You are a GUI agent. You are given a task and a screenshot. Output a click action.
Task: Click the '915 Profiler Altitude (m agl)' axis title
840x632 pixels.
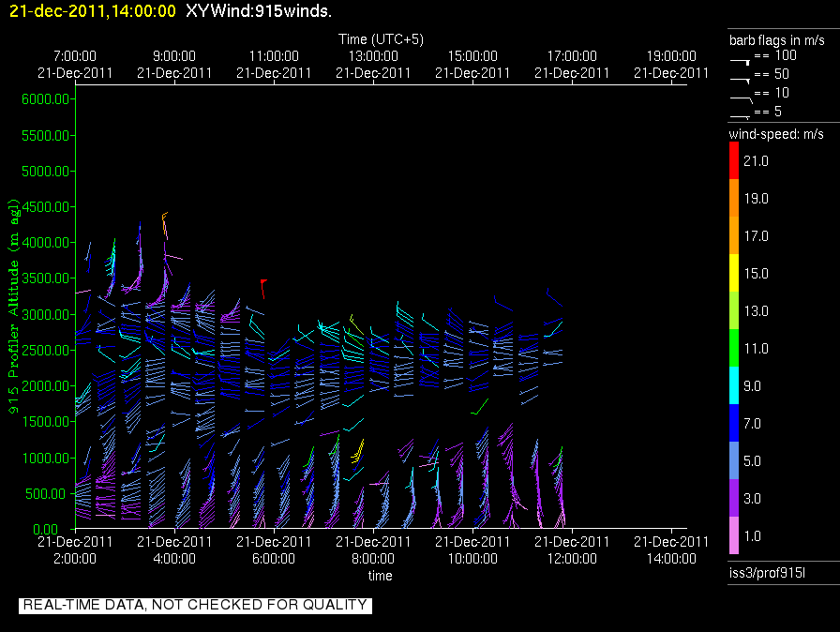click(x=13, y=306)
